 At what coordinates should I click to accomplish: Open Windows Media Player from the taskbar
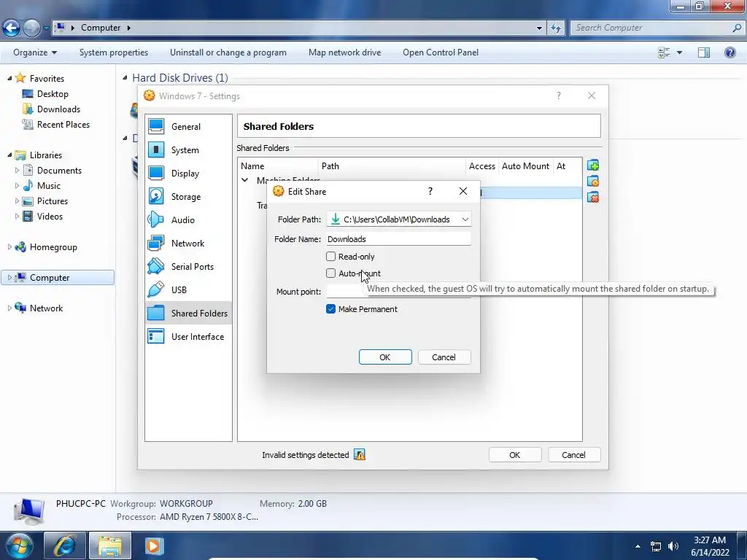click(154, 545)
